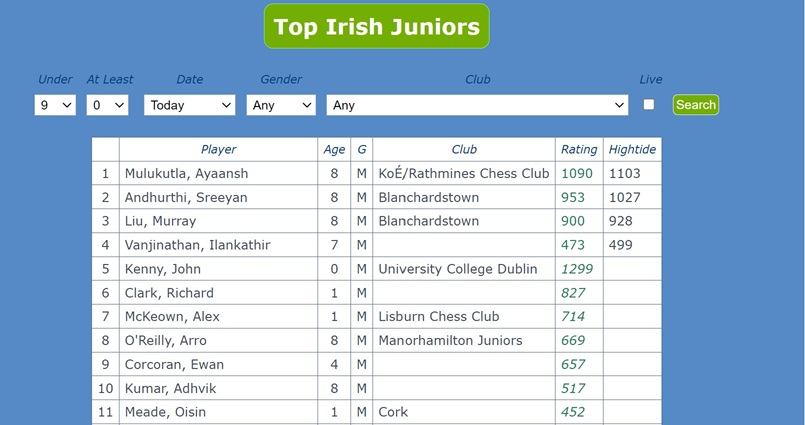Viewport: 805px width, 425px height.
Task: Click the Hightide column header
Action: (632, 149)
